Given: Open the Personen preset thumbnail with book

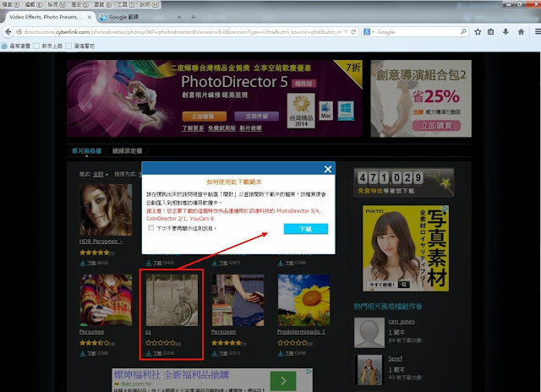Looking at the screenshot, I should pos(238,300).
